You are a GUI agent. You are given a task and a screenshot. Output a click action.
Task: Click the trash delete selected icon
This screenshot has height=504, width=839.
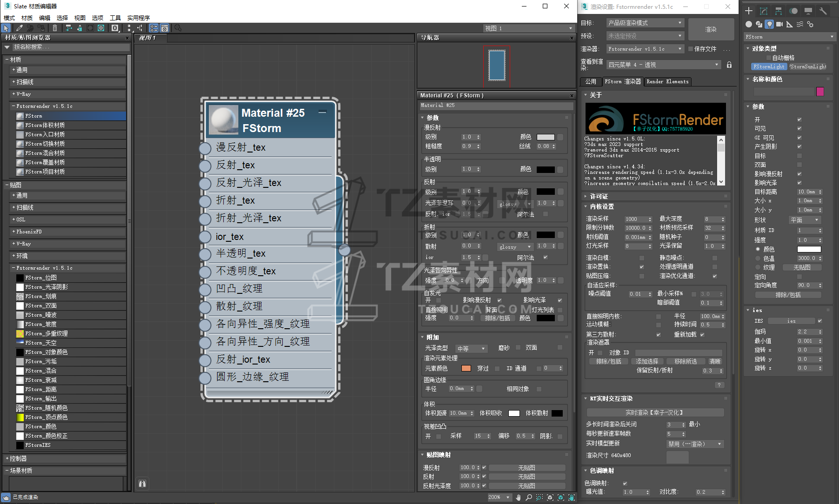[x=55, y=28]
